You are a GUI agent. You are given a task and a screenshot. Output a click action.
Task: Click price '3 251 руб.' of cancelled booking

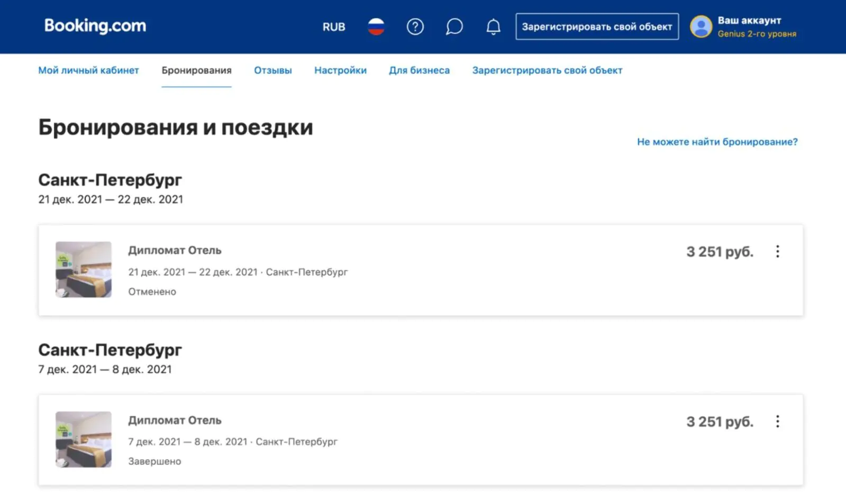[720, 252]
